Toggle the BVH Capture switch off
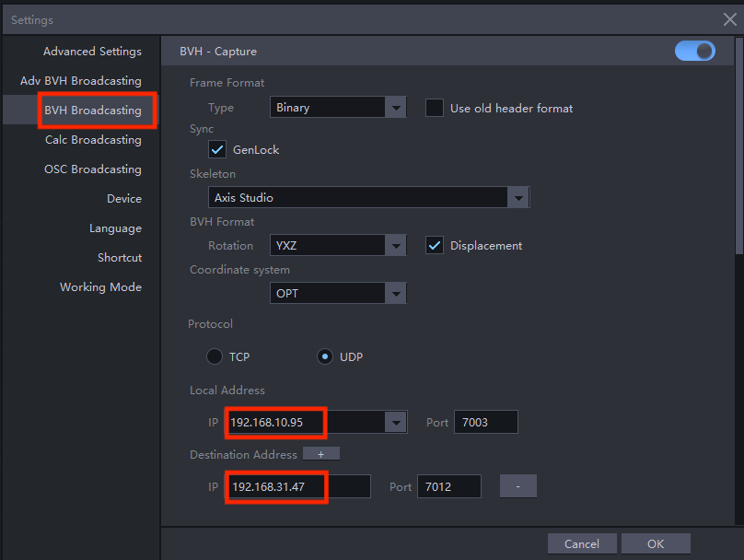The height and width of the screenshot is (560, 744). 694,52
